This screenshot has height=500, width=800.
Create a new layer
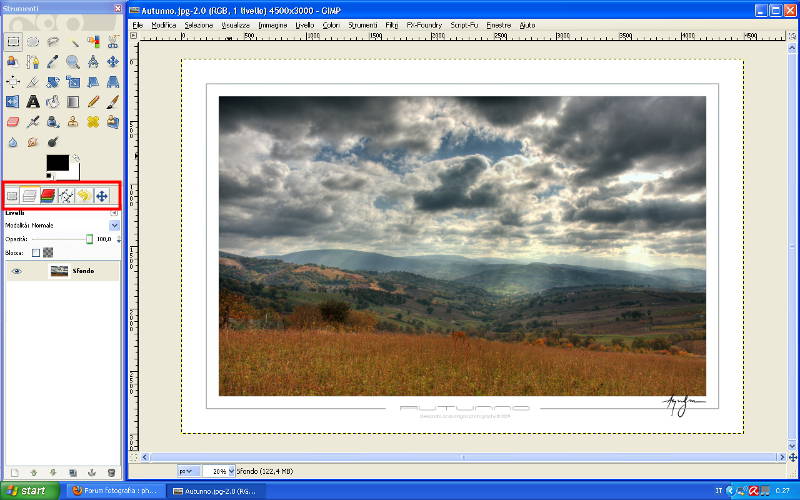14,472
